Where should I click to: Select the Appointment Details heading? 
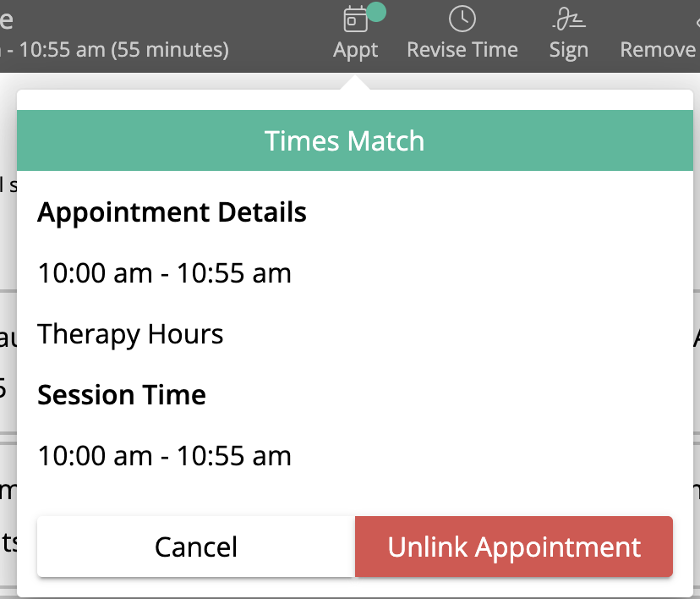(x=172, y=212)
